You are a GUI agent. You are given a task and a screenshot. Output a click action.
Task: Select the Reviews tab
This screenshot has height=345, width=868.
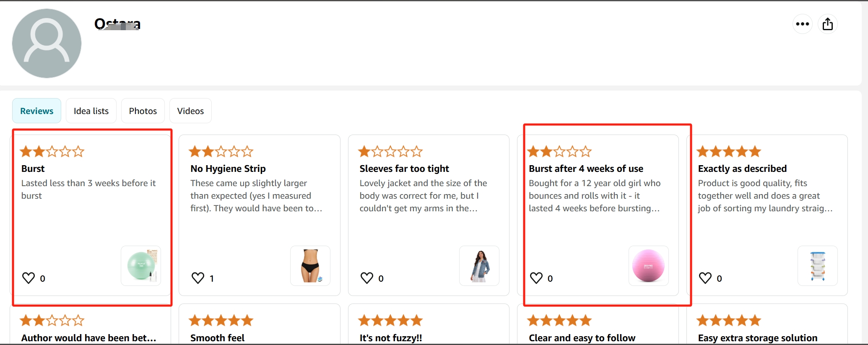(36, 111)
